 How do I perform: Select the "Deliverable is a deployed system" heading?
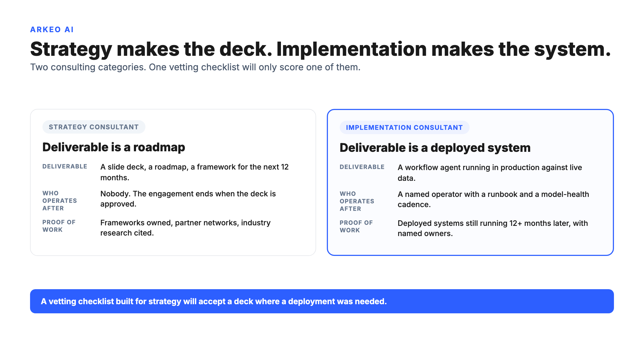point(435,148)
